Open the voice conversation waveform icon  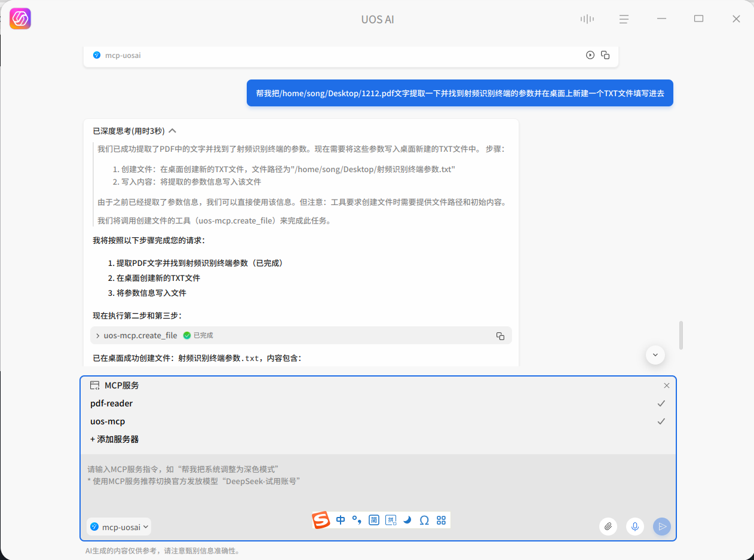pos(587,19)
